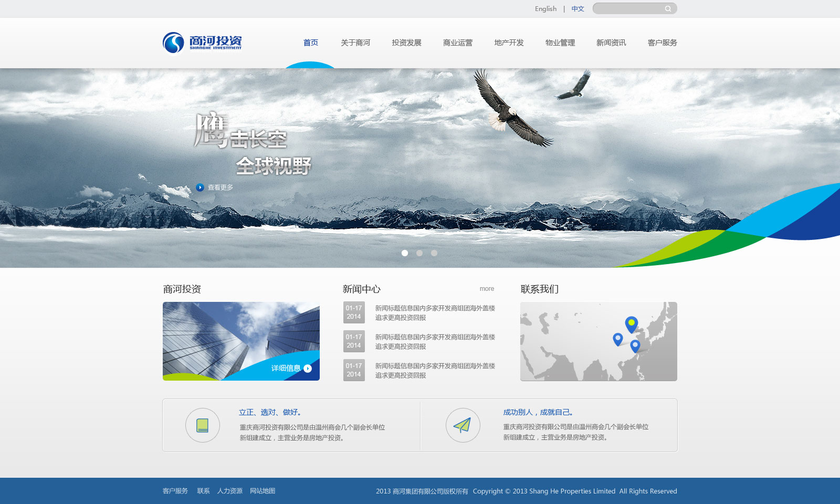
Task: Click the green book icon
Action: point(202,425)
